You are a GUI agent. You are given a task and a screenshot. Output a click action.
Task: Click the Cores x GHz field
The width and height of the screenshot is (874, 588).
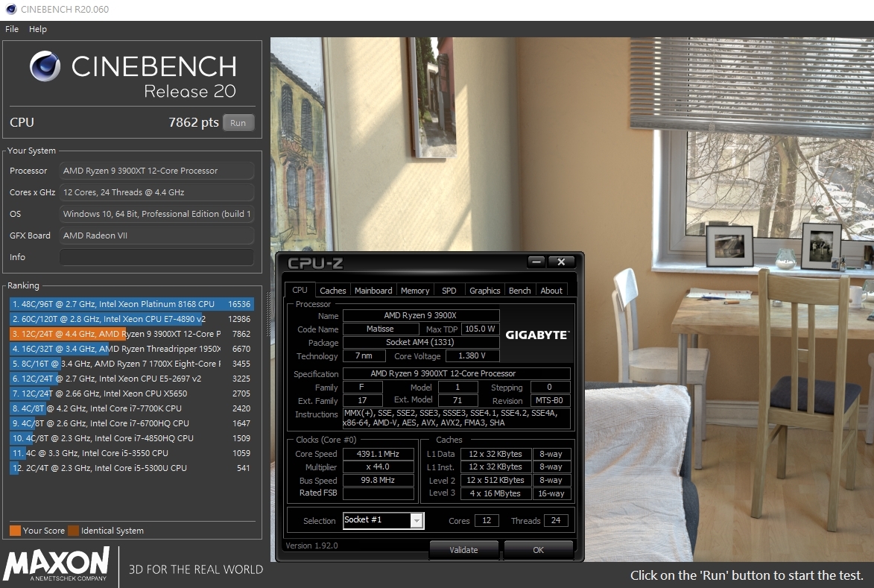tap(156, 192)
